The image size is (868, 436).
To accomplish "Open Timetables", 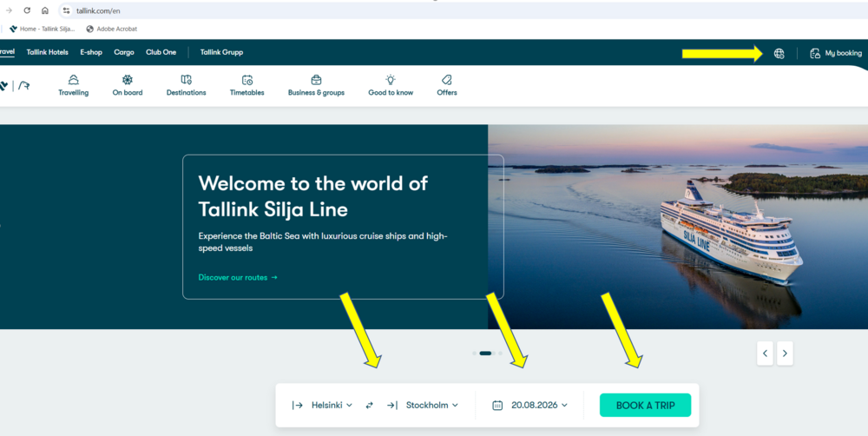I will coord(247,86).
